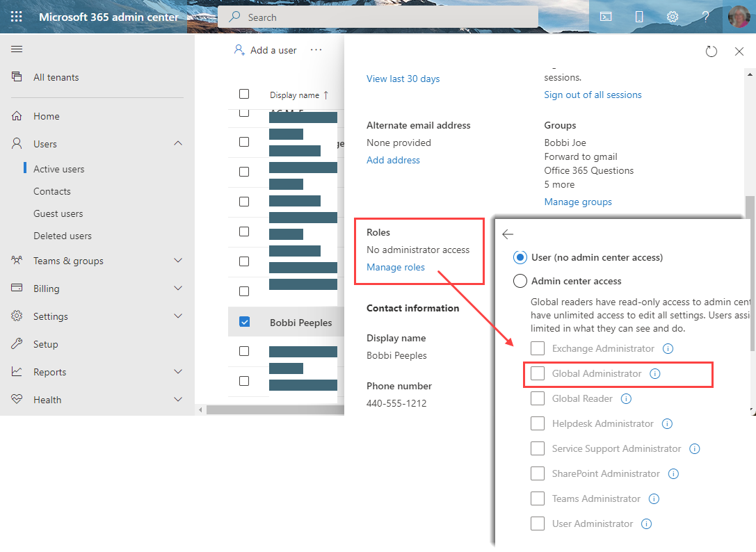The width and height of the screenshot is (756, 552).
Task: Show info for Global Administrator
Action: (654, 373)
